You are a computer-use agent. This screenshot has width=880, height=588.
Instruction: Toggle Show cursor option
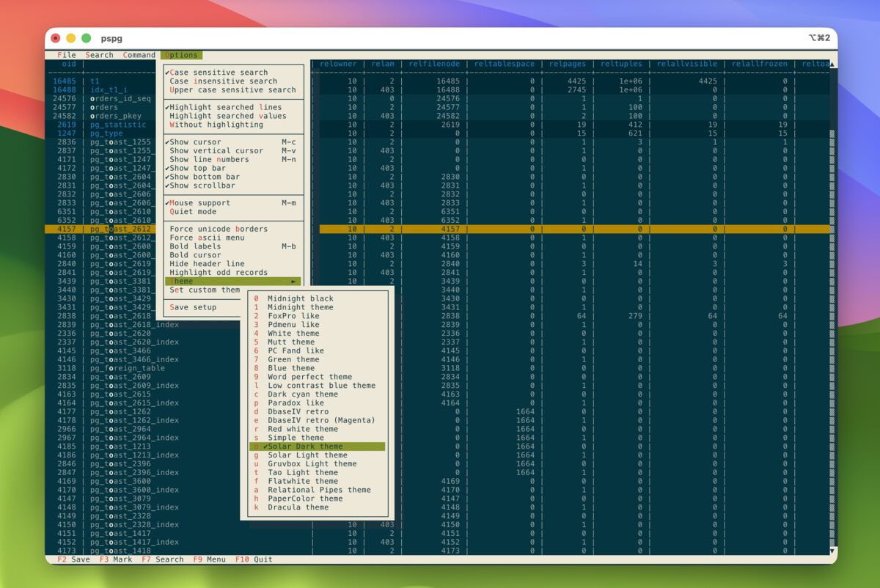(234, 142)
